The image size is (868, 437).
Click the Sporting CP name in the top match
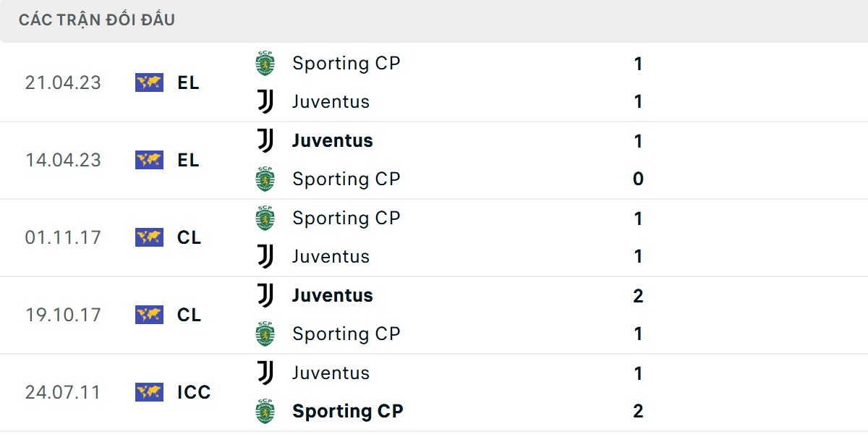346,63
